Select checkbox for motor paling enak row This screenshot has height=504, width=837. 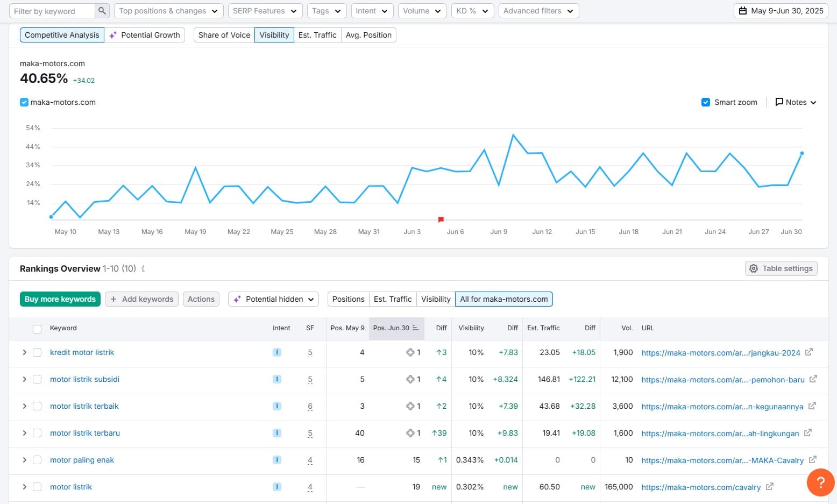point(37,460)
